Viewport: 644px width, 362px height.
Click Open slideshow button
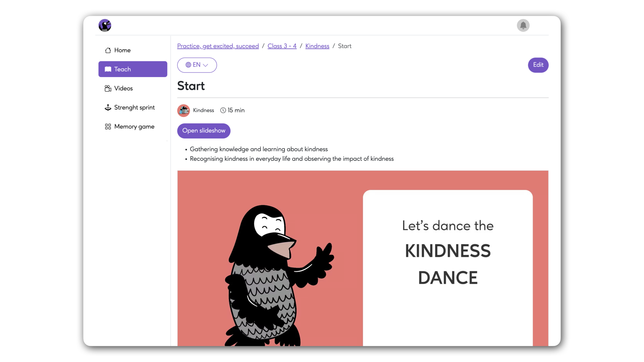(204, 131)
